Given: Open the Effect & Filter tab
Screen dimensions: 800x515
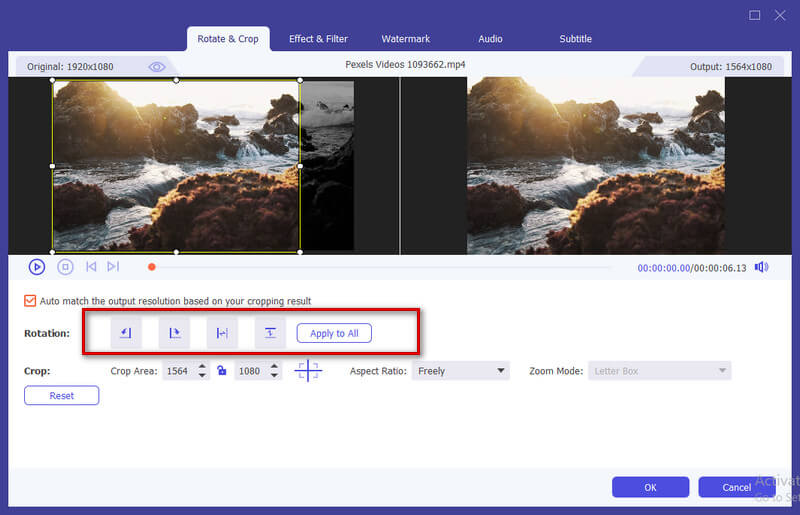Looking at the screenshot, I should pos(318,39).
